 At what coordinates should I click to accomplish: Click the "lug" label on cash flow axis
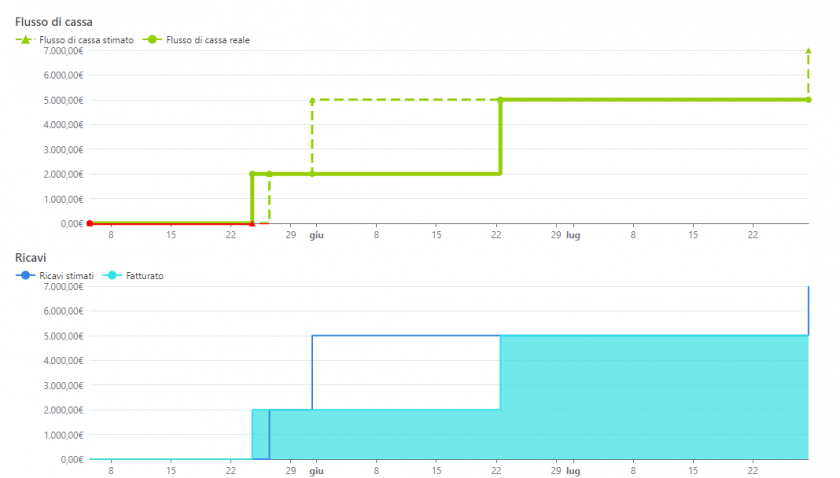coord(573,235)
